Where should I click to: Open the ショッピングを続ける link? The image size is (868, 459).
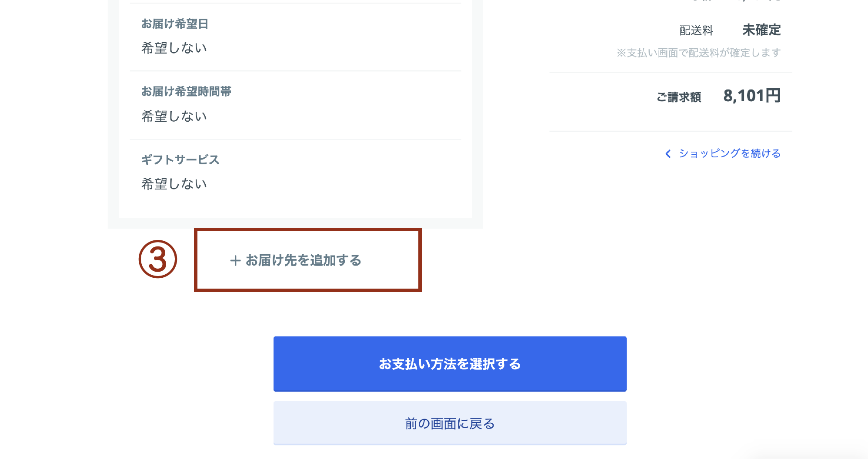click(730, 153)
